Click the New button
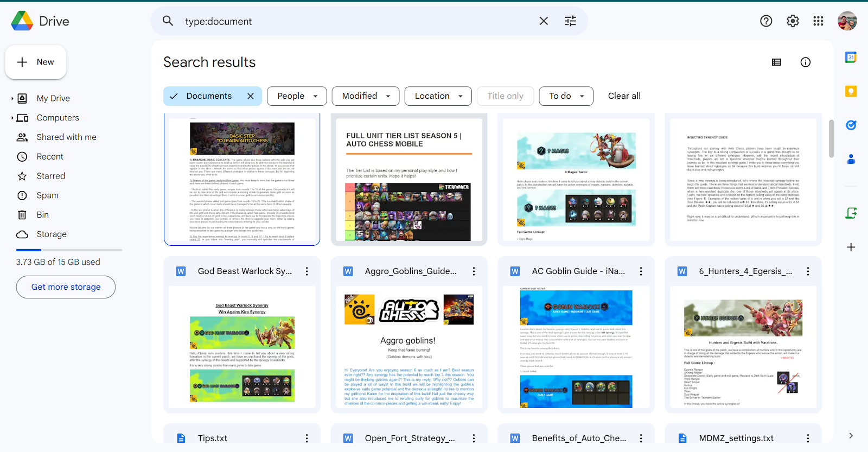 36,62
